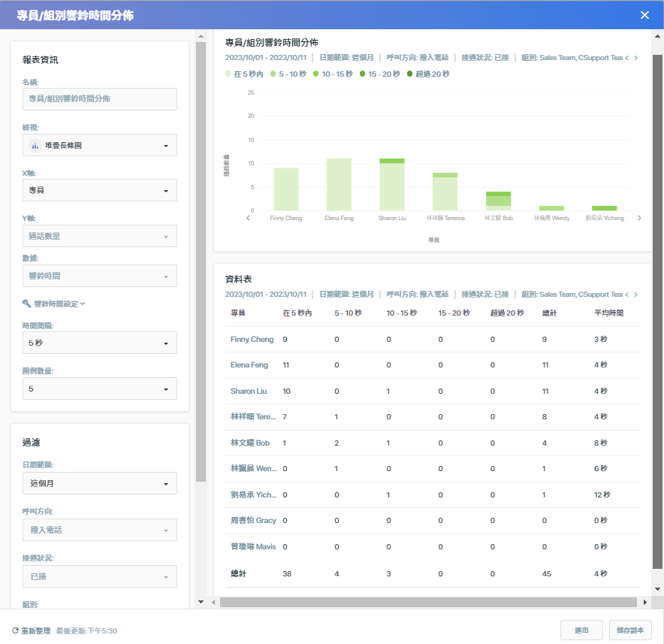Open the 圖例數量 dropdown
This screenshot has width=664, height=644.
(99, 389)
